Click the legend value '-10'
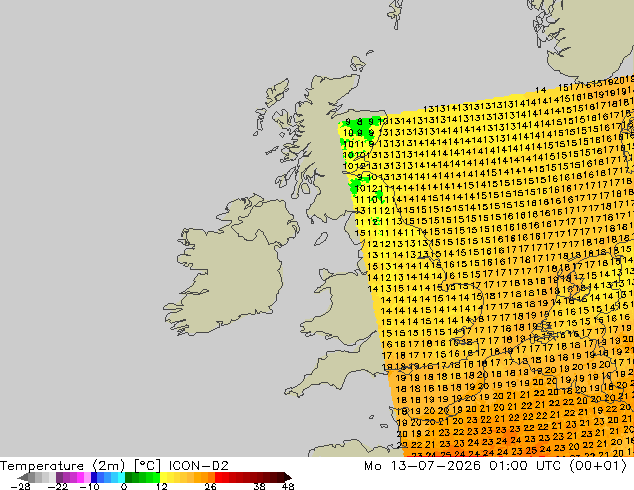This screenshot has width=634, height=490. 89,486
